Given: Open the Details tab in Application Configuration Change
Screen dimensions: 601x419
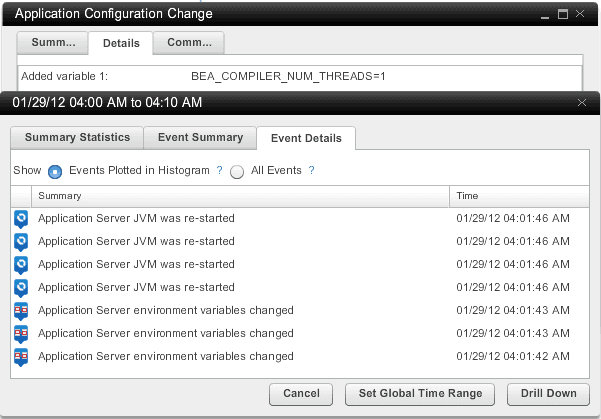Looking at the screenshot, I should [x=121, y=43].
